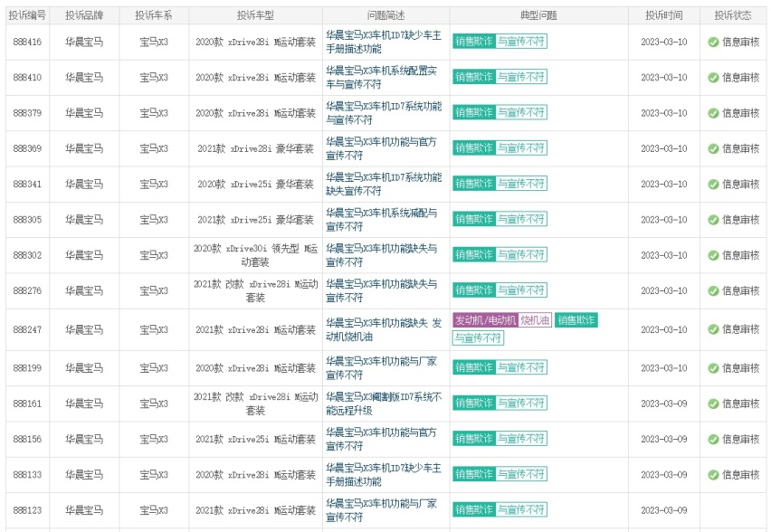Open '华晨宝马X3车机ID7系统功能与宣传不符' link
The image size is (771, 532).
(x=384, y=112)
